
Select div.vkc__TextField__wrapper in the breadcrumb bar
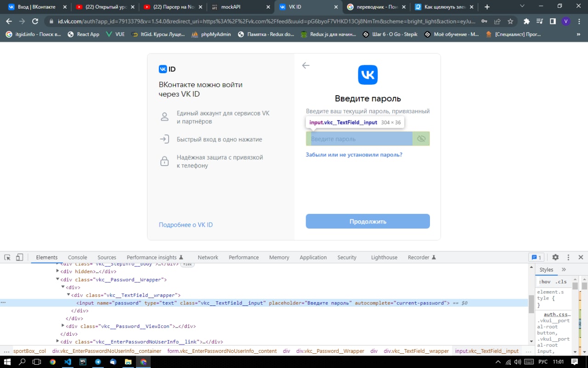416,351
